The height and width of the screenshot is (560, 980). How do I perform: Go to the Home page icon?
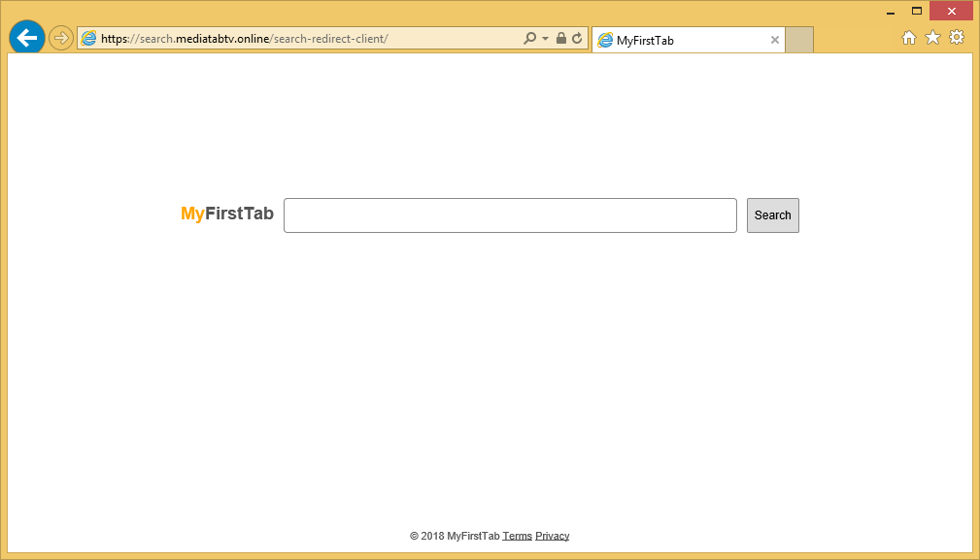coord(909,38)
